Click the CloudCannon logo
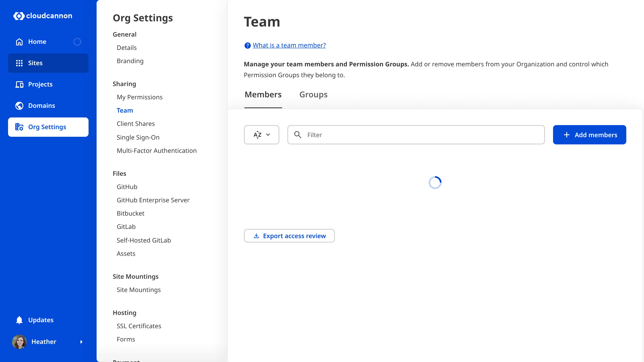This screenshot has width=644, height=362. click(42, 16)
